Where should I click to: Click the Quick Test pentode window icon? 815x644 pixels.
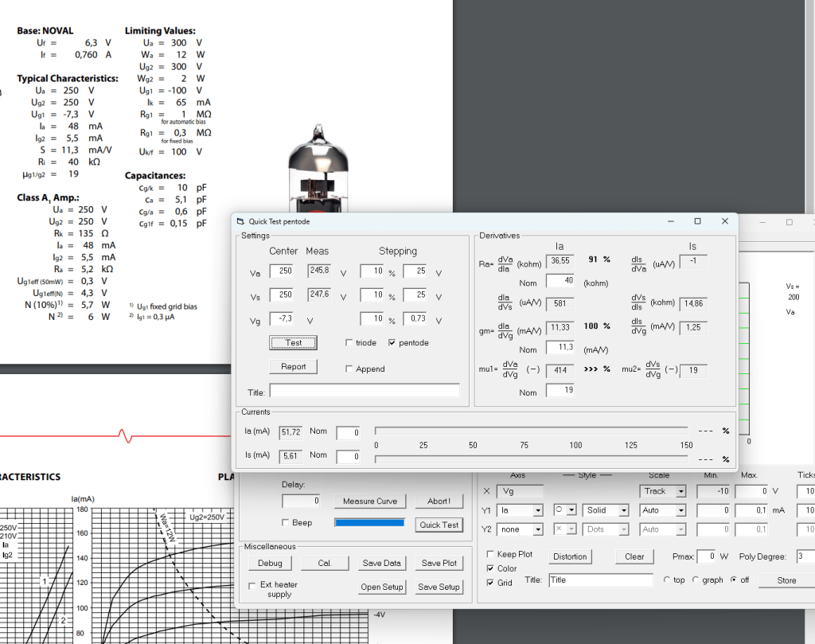(x=241, y=221)
